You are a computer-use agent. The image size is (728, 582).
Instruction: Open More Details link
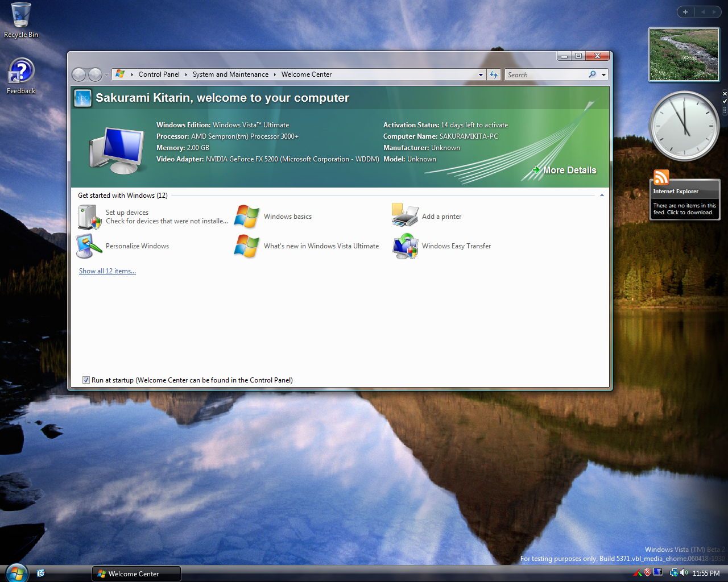coord(570,170)
